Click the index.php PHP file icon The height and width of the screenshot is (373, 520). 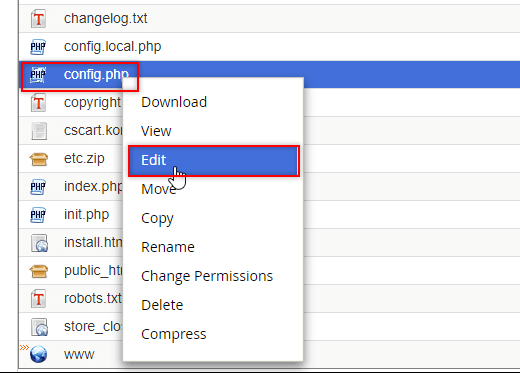pyautogui.click(x=38, y=187)
